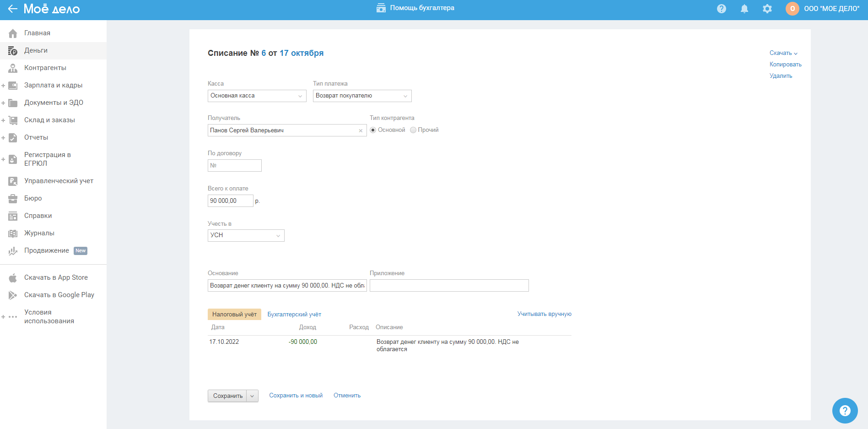Open settings via the gear icon

[767, 9]
